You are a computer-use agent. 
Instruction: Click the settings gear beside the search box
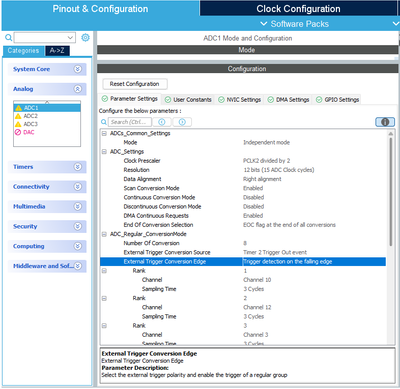click(x=85, y=37)
